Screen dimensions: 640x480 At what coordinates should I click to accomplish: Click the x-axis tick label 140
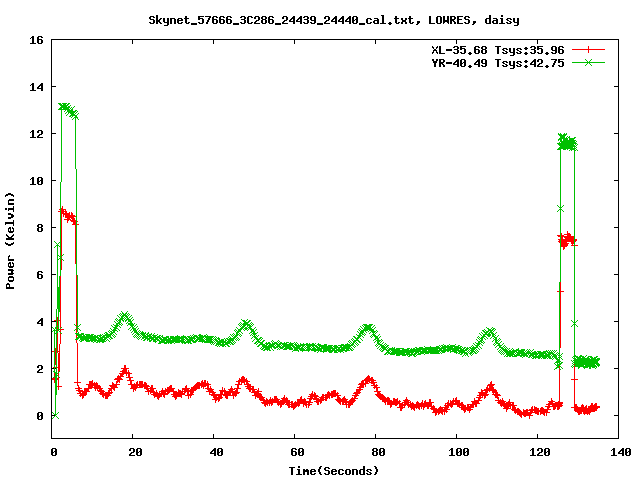tap(621, 452)
